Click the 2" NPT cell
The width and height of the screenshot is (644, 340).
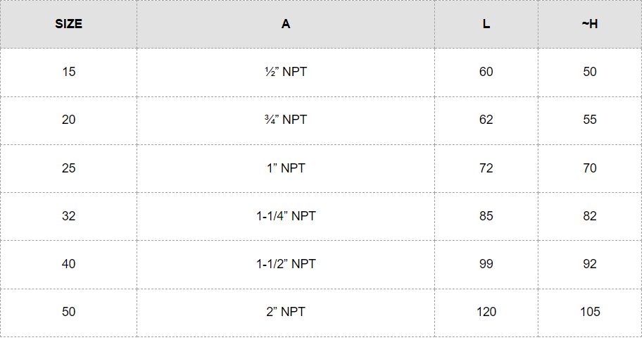[x=285, y=312]
